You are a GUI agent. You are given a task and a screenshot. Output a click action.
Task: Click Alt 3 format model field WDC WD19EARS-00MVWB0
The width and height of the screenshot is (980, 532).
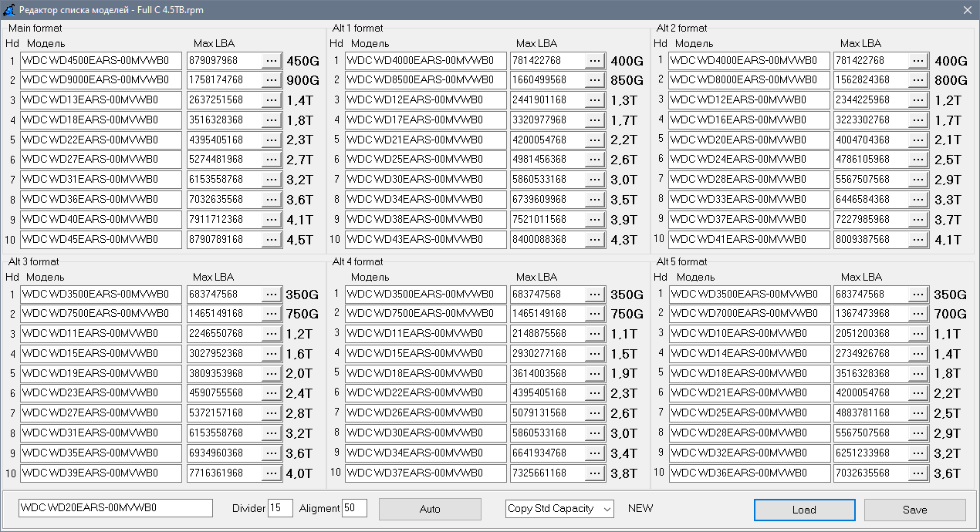click(101, 373)
